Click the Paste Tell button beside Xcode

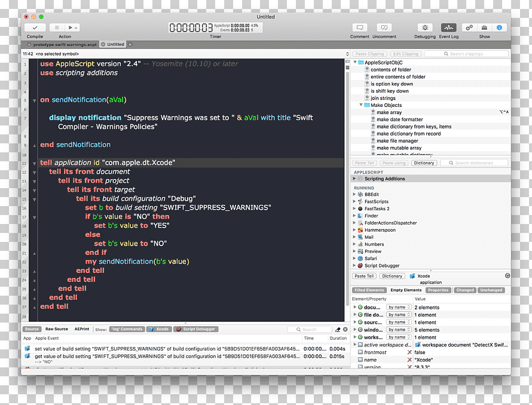(x=364, y=276)
